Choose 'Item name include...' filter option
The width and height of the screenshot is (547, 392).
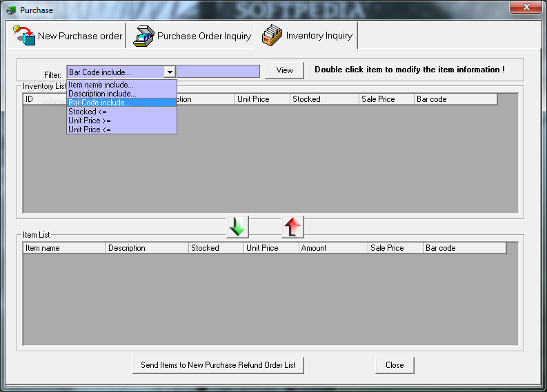tap(121, 85)
